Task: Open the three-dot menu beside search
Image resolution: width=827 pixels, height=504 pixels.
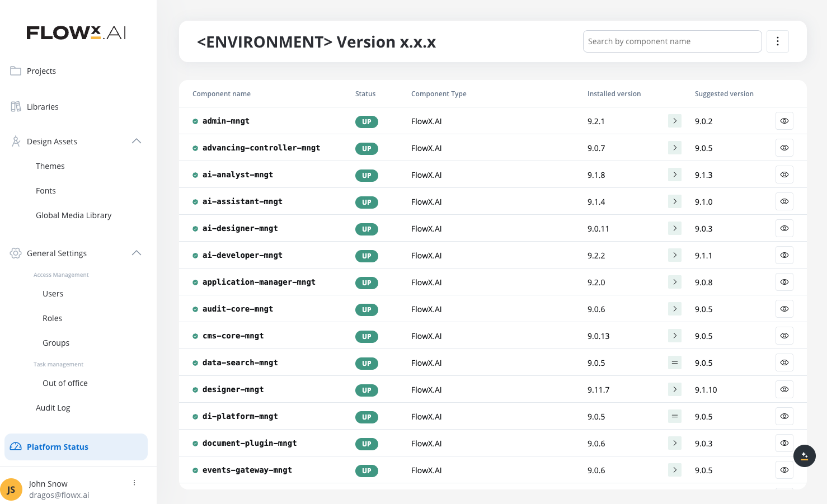Action: [x=778, y=41]
